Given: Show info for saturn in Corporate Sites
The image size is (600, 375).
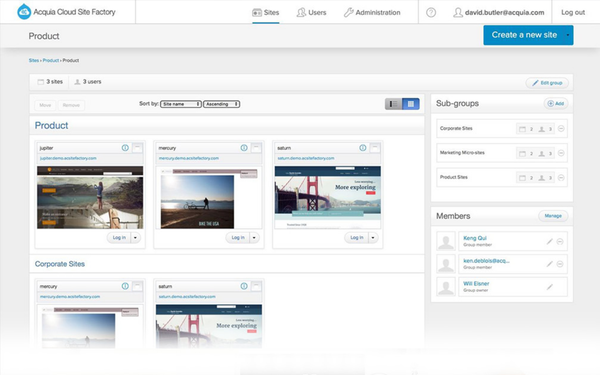Looking at the screenshot, I should click(244, 286).
